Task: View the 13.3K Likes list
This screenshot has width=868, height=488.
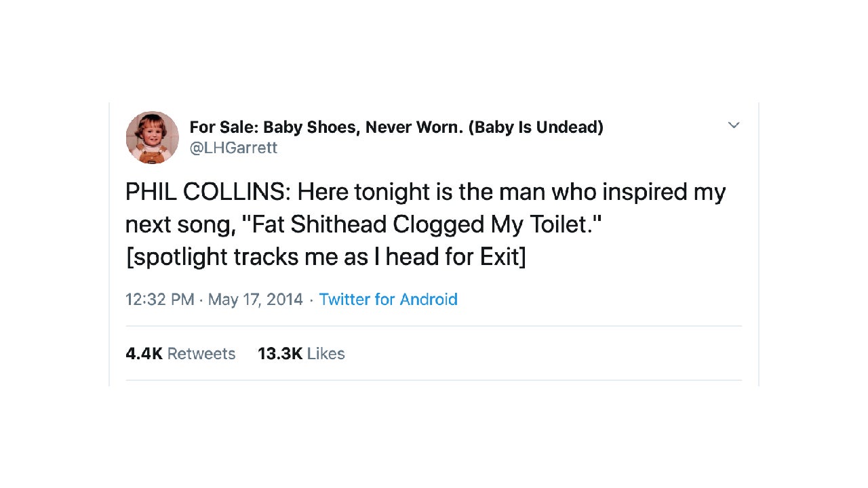Action: (301, 354)
